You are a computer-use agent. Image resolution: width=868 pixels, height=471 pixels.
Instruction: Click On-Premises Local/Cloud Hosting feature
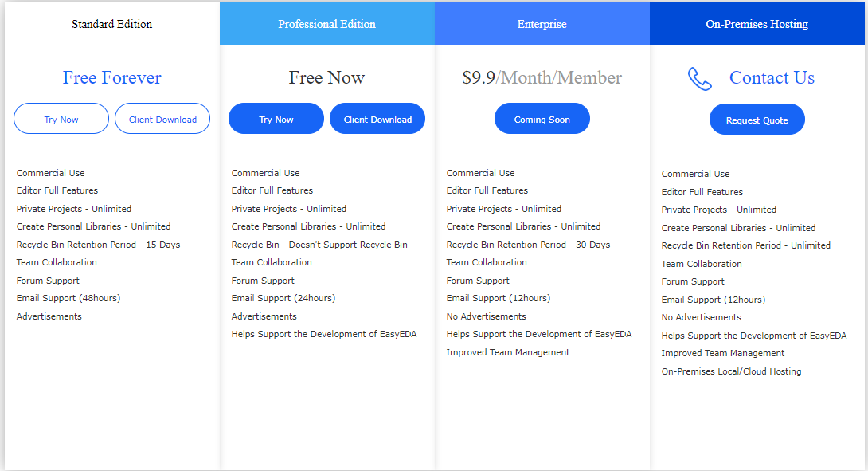pos(731,371)
